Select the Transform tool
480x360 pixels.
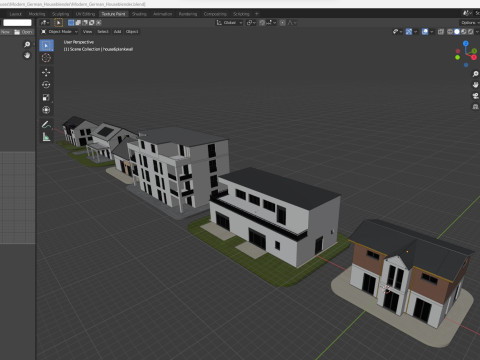pos(46,110)
